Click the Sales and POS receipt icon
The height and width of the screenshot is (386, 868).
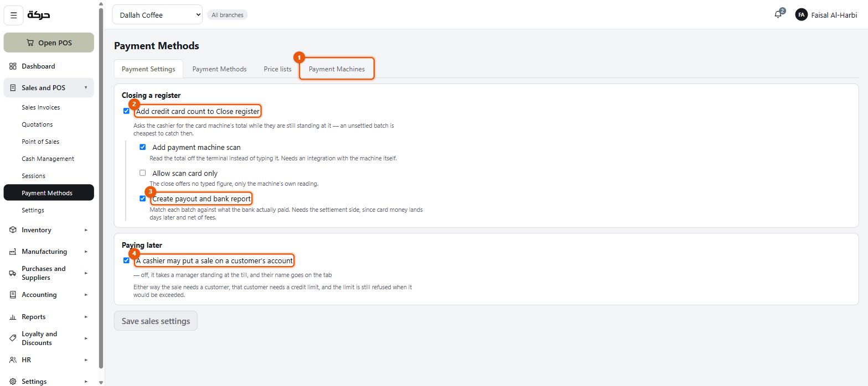pos(13,88)
